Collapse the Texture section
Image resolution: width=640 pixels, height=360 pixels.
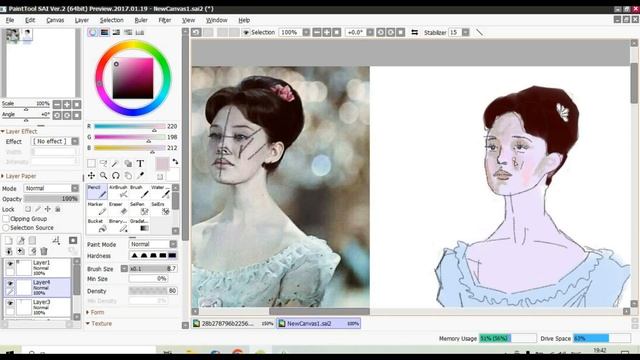click(x=99, y=323)
